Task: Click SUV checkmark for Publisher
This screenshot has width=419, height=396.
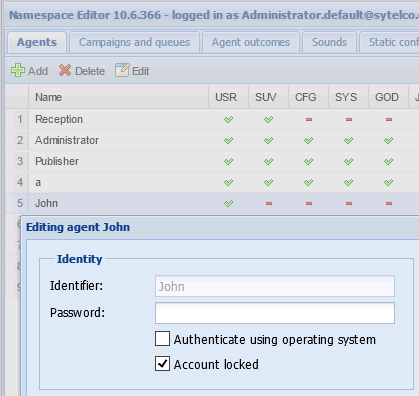Action: pos(268,161)
